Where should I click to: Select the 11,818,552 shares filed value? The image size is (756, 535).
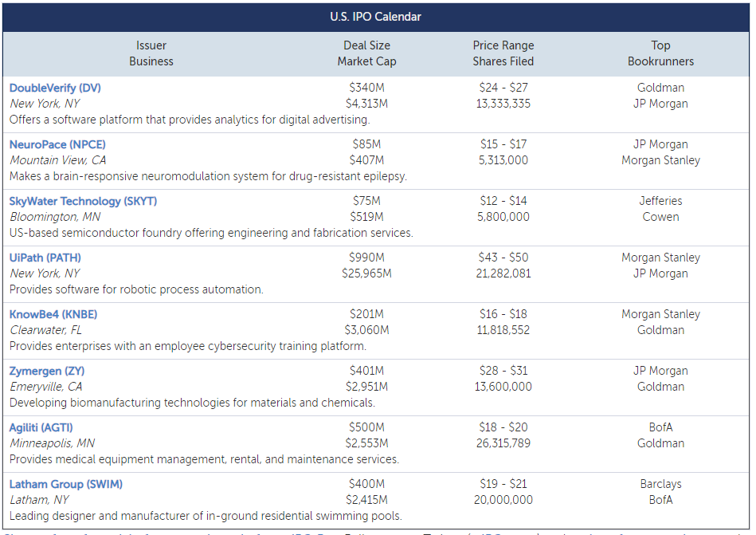click(503, 330)
